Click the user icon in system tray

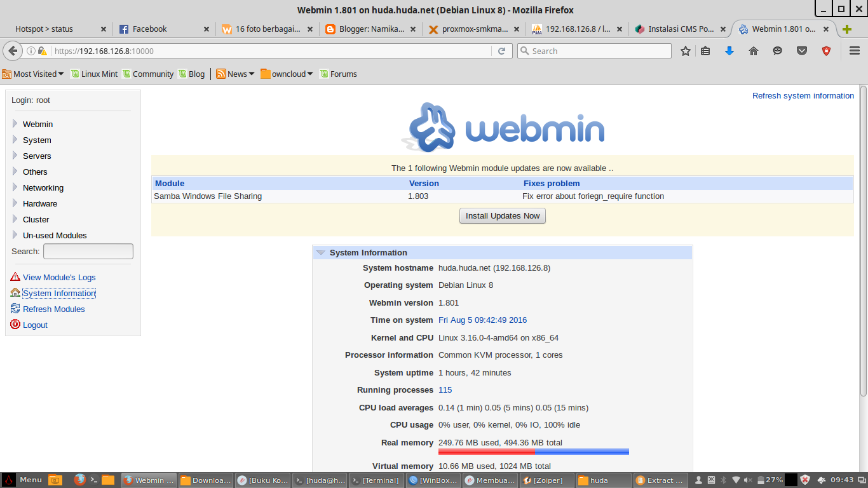click(699, 480)
